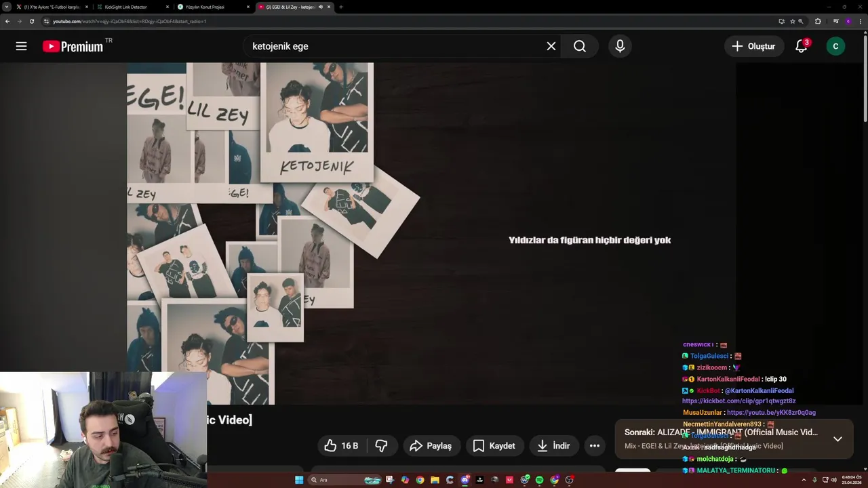Open the tab search dropdown arrow
868x488 pixels.
(x=6, y=7)
